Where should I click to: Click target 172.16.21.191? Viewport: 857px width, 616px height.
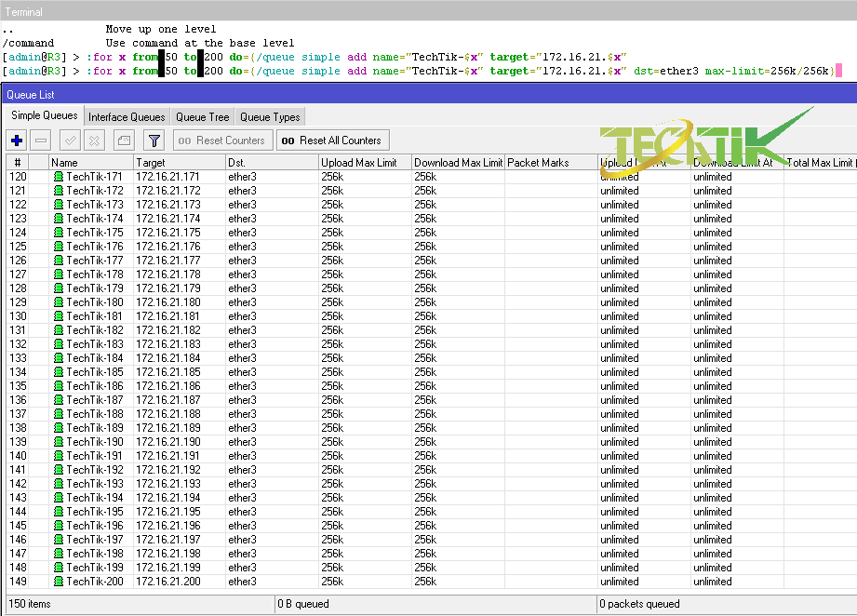(168, 455)
